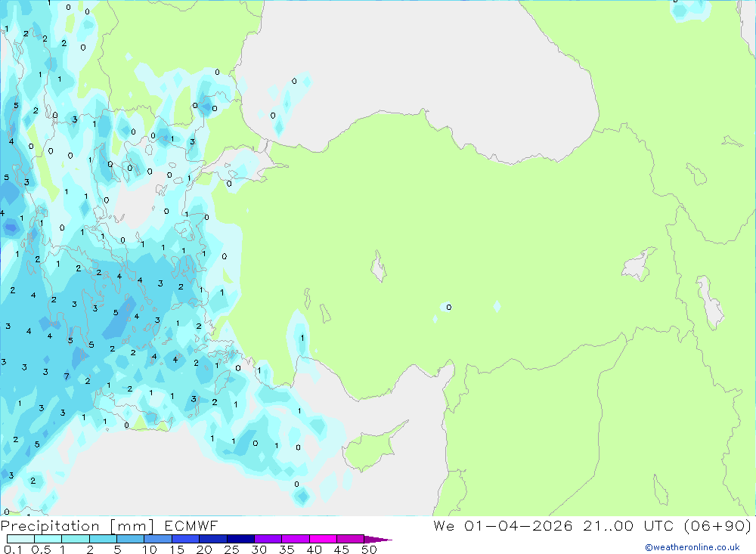Image resolution: width=756 pixels, height=554 pixels.
Task: Click the '(06+90)' forecast run text
Action: [717, 525]
